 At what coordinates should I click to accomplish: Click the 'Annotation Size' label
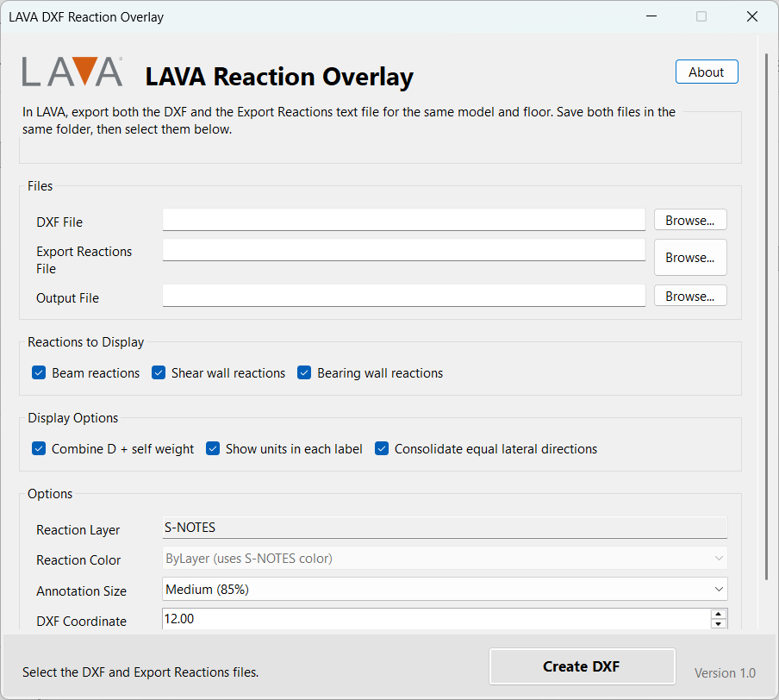pyautogui.click(x=82, y=591)
